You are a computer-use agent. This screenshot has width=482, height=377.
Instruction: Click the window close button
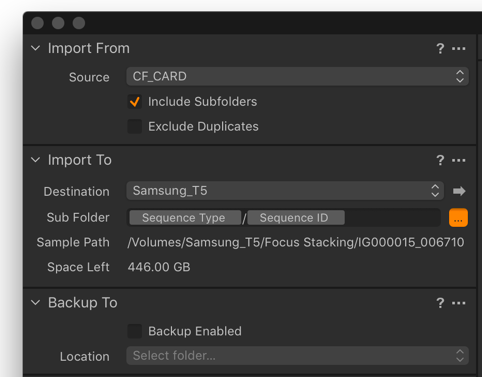coord(37,23)
